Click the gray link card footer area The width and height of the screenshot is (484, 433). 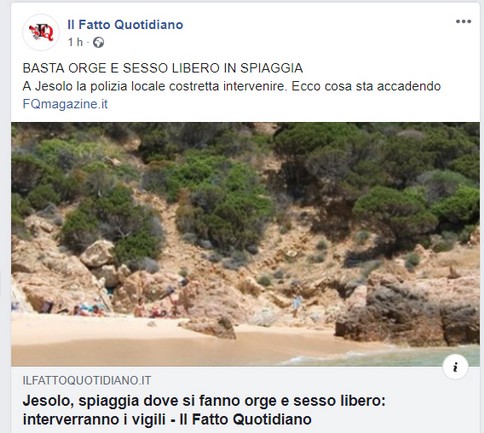tap(246, 400)
